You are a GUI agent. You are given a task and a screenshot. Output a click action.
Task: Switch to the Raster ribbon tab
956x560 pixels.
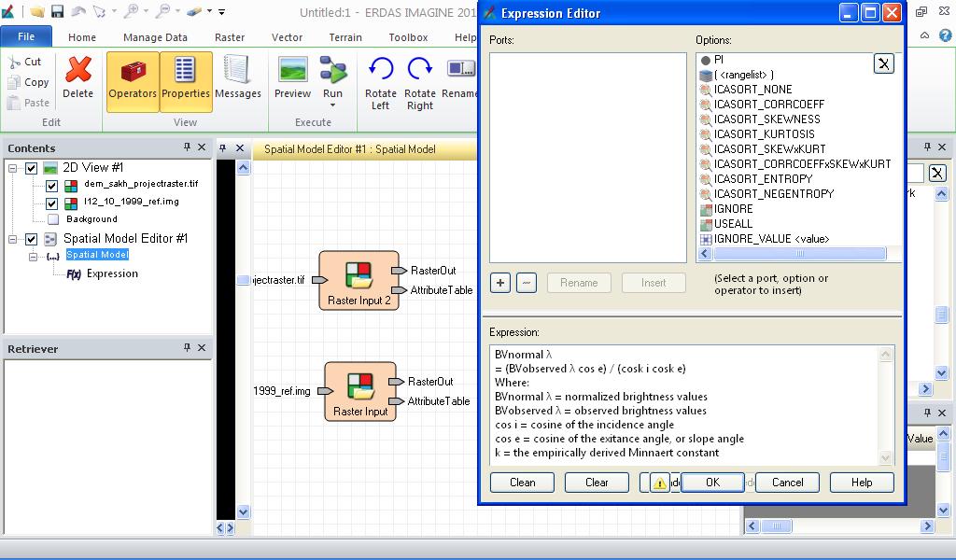pos(230,37)
